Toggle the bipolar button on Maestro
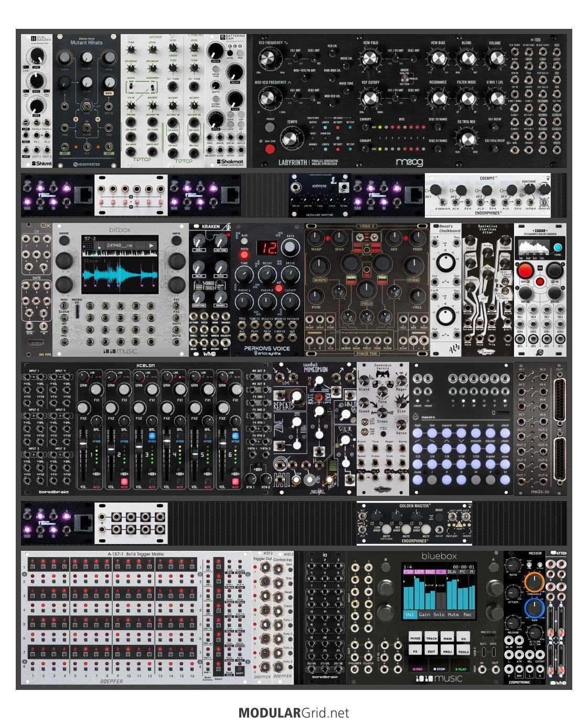Image resolution: width=588 pixels, height=724 pixels. [x=490, y=449]
